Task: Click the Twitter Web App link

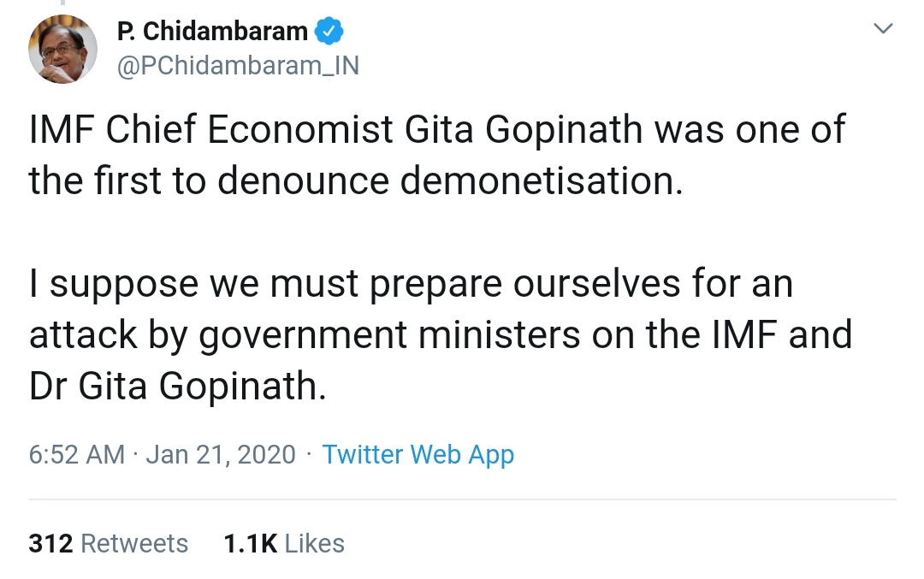Action: click(x=418, y=454)
